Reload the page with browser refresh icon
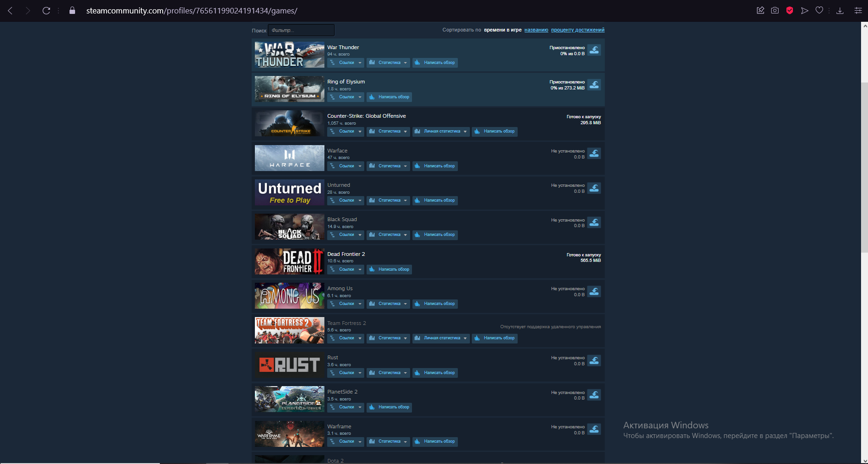The width and height of the screenshot is (868, 464). click(x=46, y=10)
